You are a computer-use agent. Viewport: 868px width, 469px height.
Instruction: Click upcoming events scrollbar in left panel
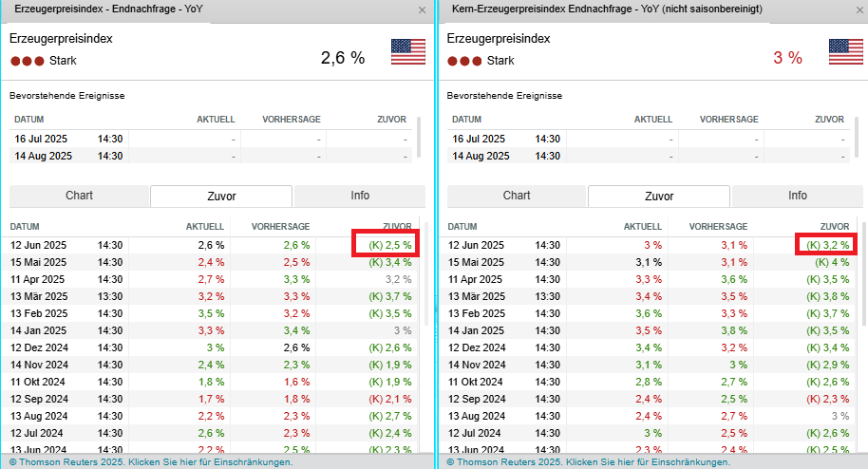[419, 137]
